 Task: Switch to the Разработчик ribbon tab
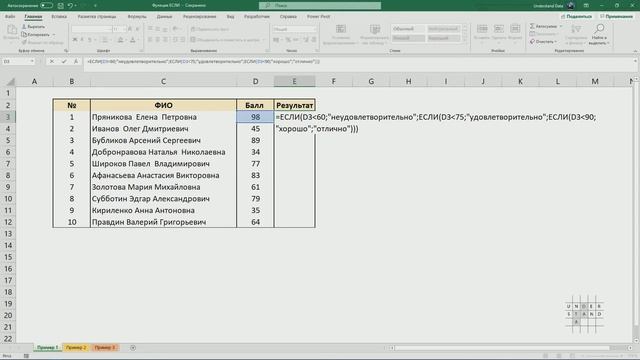point(257,17)
